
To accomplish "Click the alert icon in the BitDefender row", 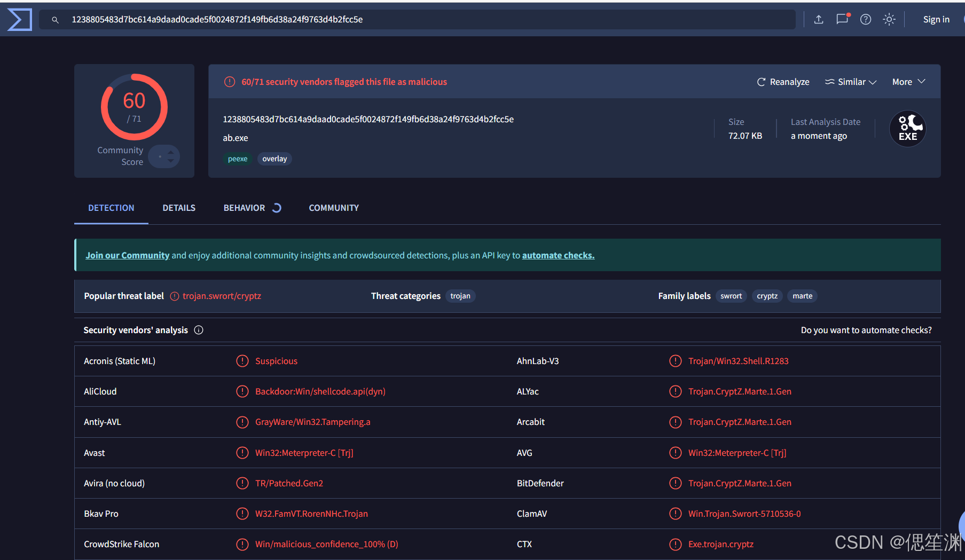I will pos(676,483).
